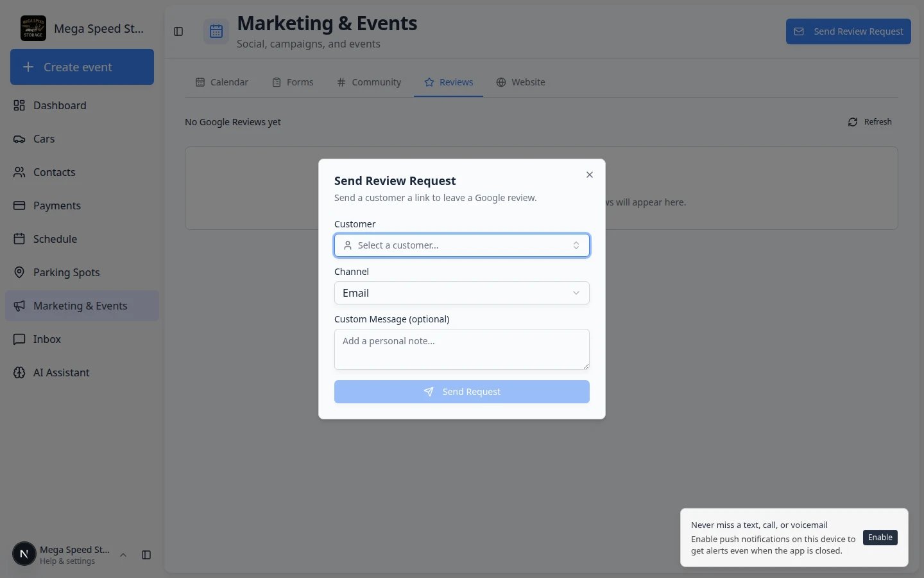Click the calendar icon beside Marketing & Events title
Viewport: 924px width, 578px height.
[216, 31]
